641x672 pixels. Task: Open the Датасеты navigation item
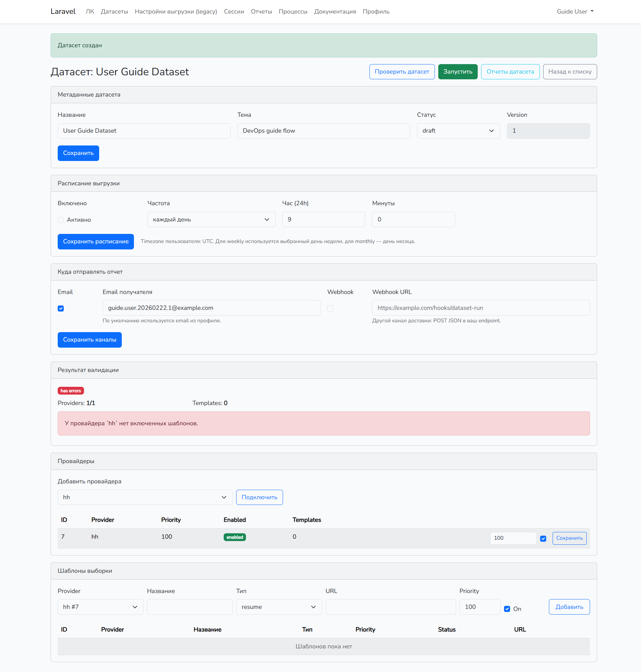coord(114,11)
